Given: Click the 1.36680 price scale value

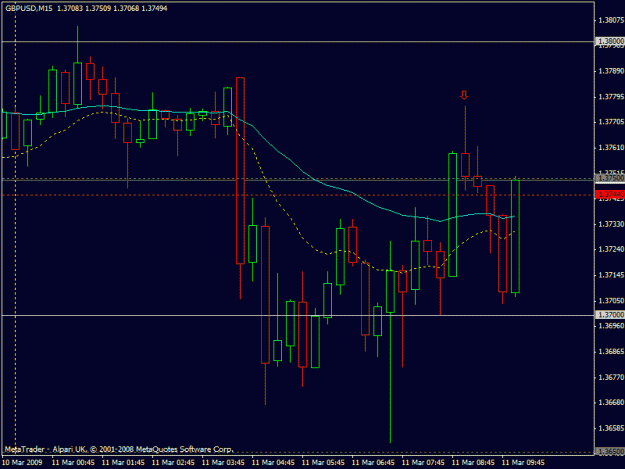Looking at the screenshot, I should (x=611, y=402).
